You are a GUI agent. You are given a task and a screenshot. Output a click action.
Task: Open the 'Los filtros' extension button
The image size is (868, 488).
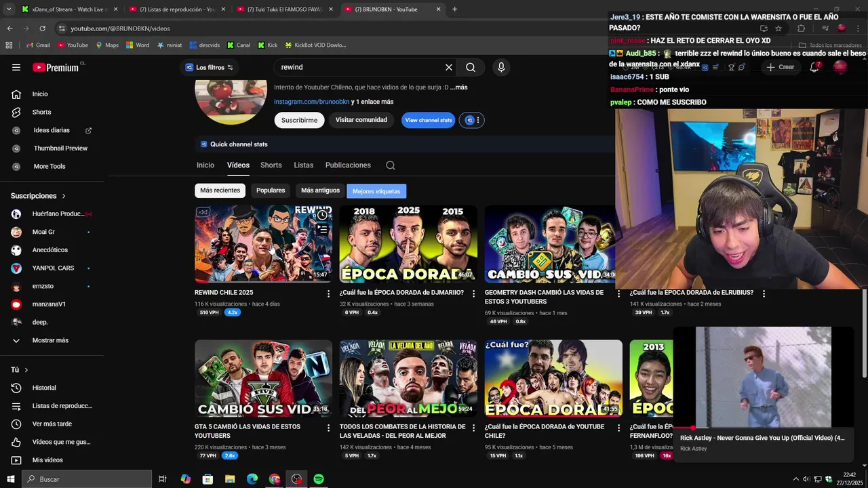pos(209,67)
